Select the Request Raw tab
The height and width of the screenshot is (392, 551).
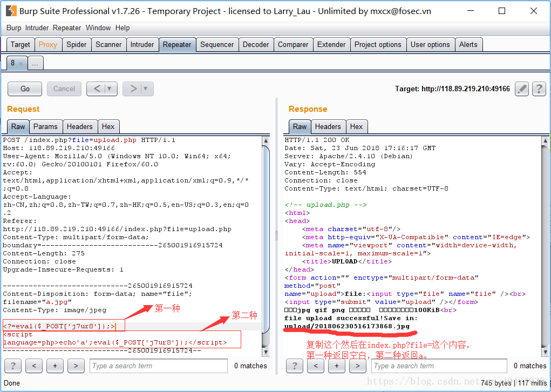(x=18, y=126)
